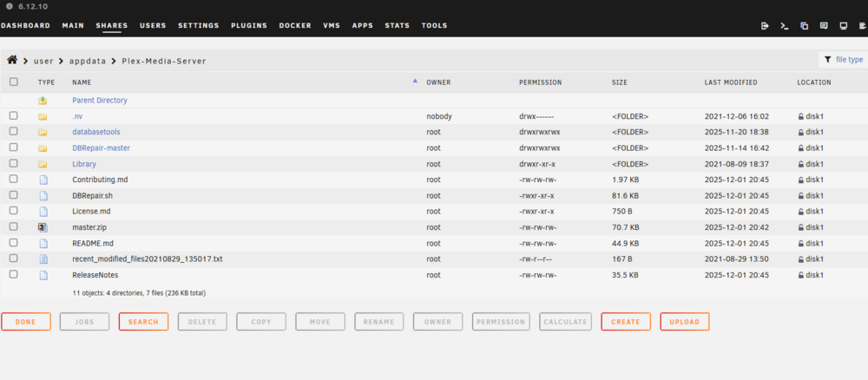The width and height of the screenshot is (868, 380).
Task: Click folder icon beside databasetools
Action: (43, 132)
